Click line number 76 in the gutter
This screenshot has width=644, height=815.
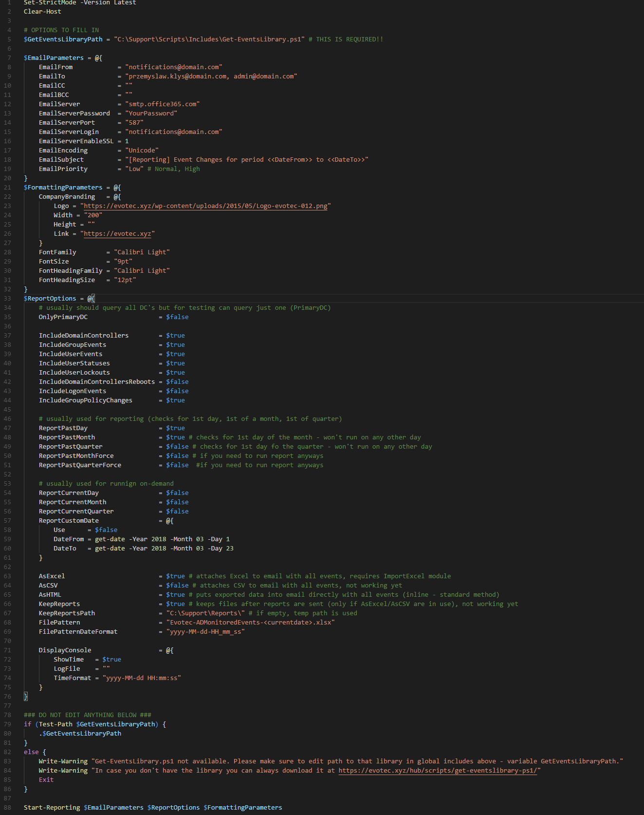click(x=7, y=697)
